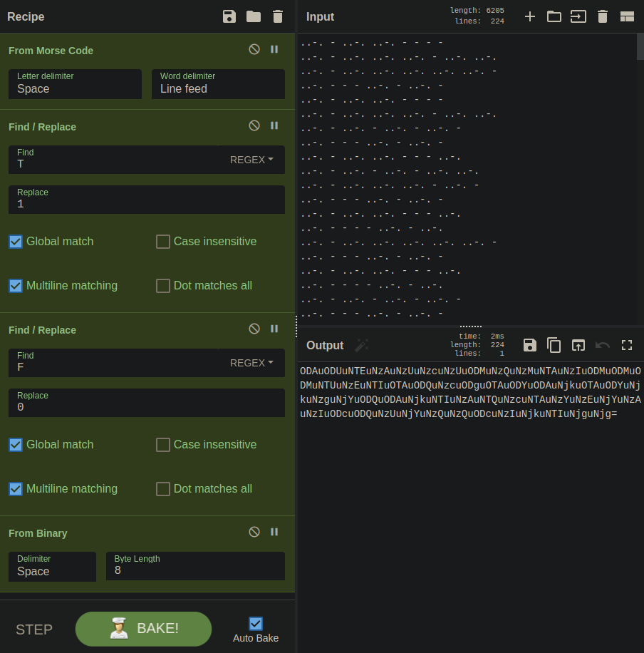The width and height of the screenshot is (644, 653).
Task: Load a saved recipe via folder icon
Action: pyautogui.click(x=254, y=16)
